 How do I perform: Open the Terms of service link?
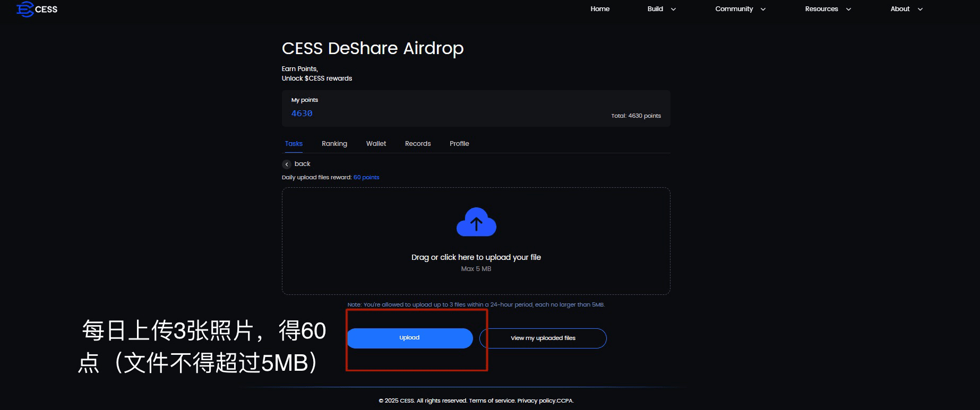(x=492, y=401)
